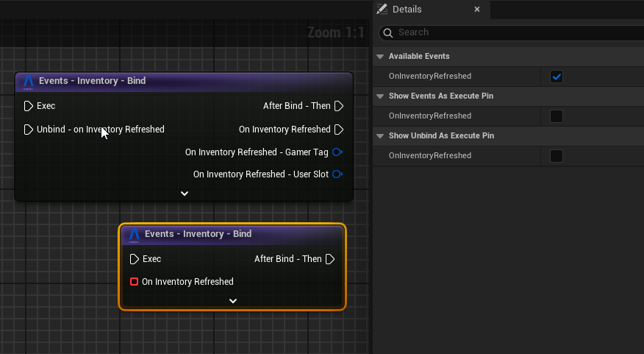644x354 pixels.
Task: Click Exec input pin on top node
Action: pyautogui.click(x=28, y=106)
